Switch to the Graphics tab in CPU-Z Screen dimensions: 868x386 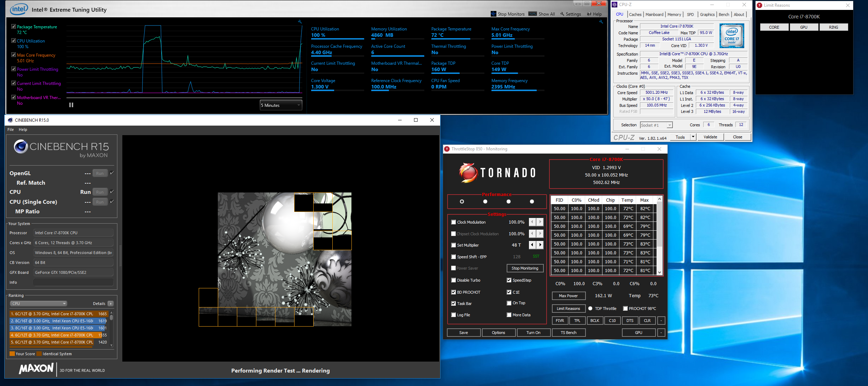pyautogui.click(x=707, y=15)
